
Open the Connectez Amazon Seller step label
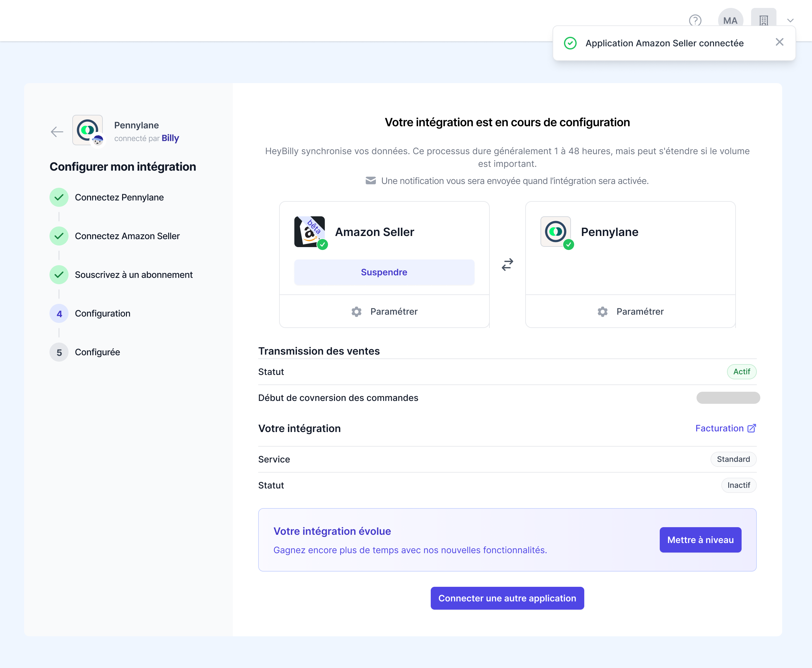click(x=128, y=236)
